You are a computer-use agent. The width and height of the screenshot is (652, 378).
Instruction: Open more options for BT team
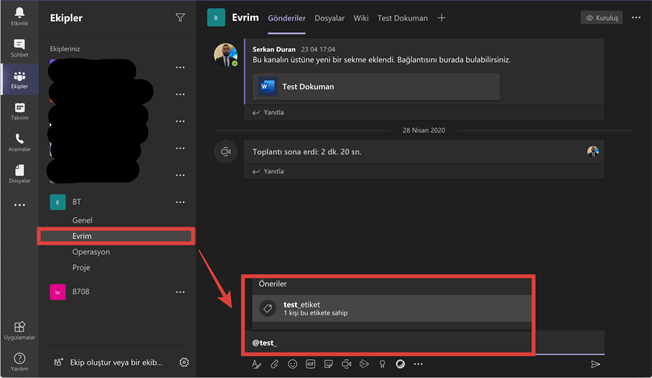click(180, 202)
